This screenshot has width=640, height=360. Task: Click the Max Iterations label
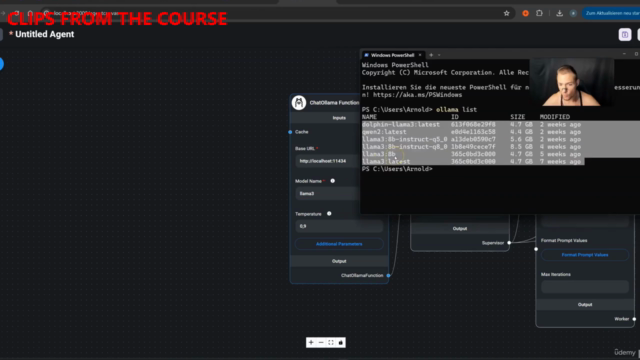(x=556, y=274)
